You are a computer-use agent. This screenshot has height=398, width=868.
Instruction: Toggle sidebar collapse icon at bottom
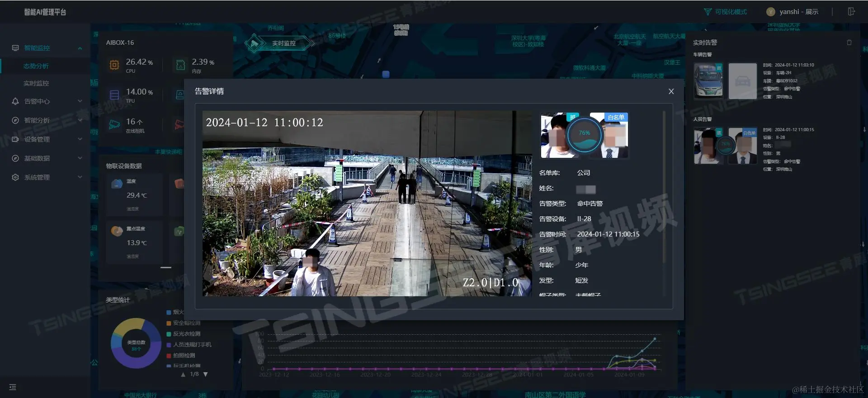pos(13,387)
